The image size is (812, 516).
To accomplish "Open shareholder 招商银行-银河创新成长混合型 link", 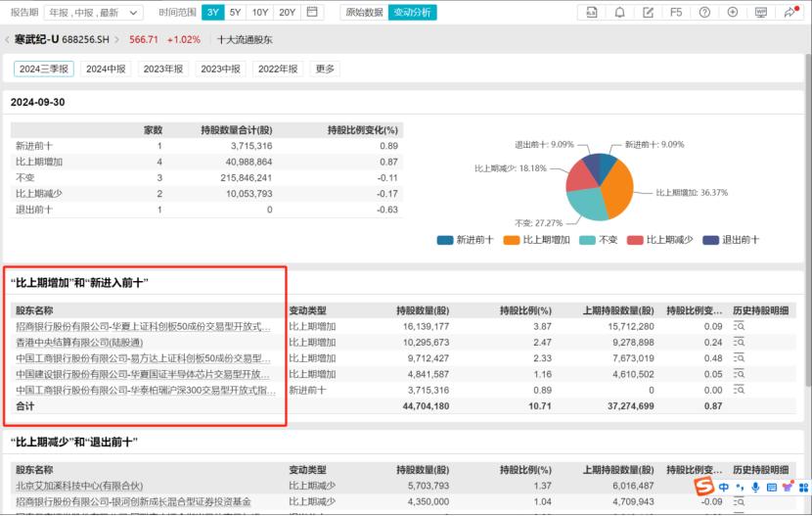I will [133, 501].
